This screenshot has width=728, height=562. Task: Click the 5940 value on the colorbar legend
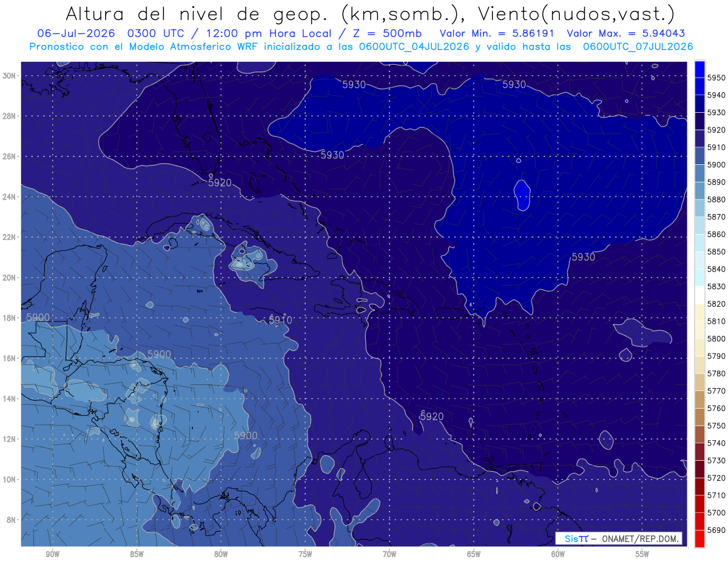[x=716, y=95]
